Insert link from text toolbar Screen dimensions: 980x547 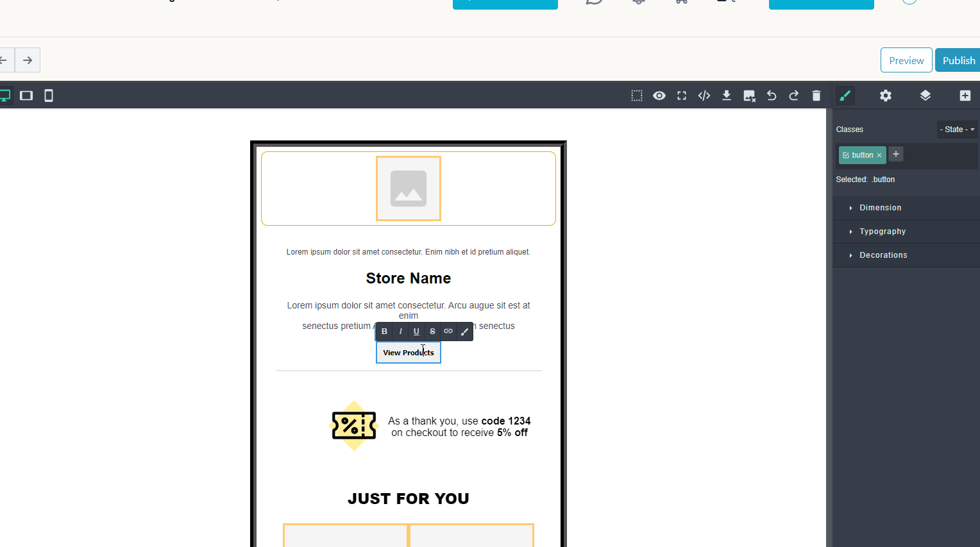pyautogui.click(x=448, y=332)
